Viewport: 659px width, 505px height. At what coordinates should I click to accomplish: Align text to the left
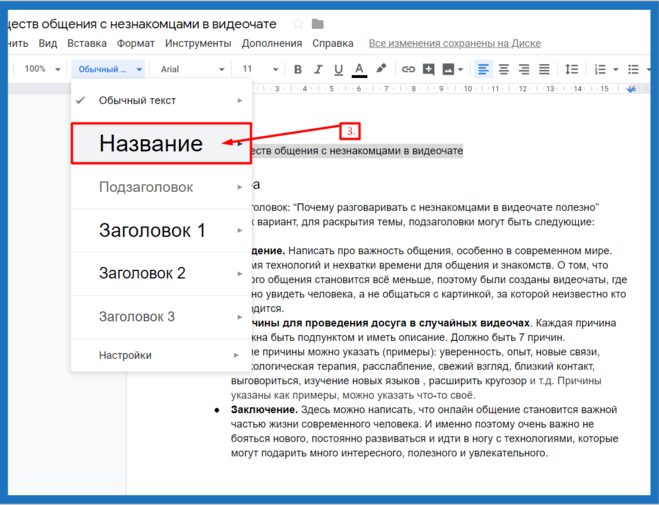pyautogui.click(x=483, y=69)
